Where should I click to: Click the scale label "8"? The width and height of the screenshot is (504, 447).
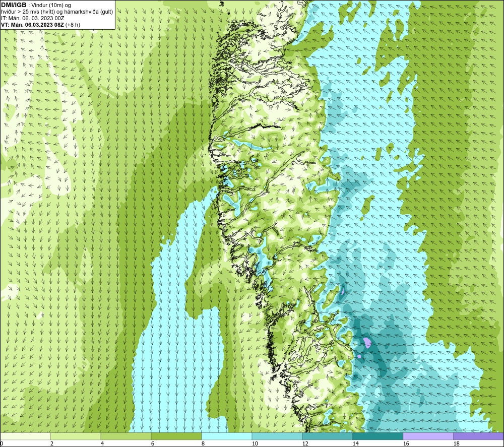pos(203,443)
